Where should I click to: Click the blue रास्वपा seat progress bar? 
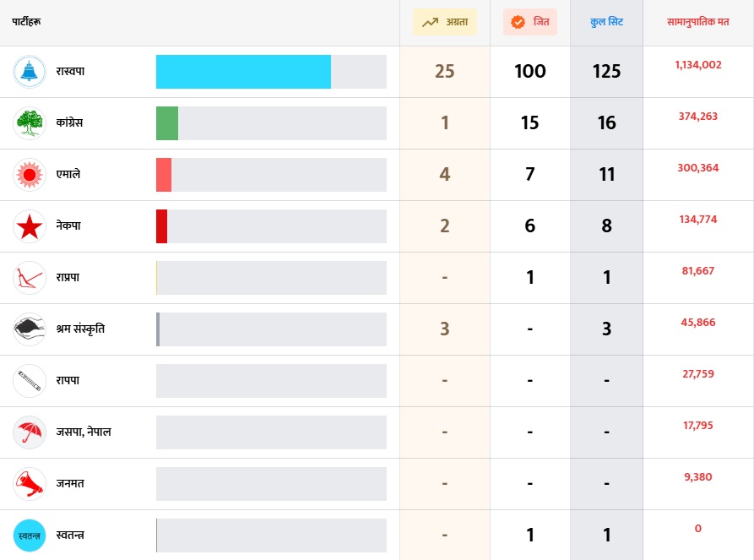[x=243, y=72]
